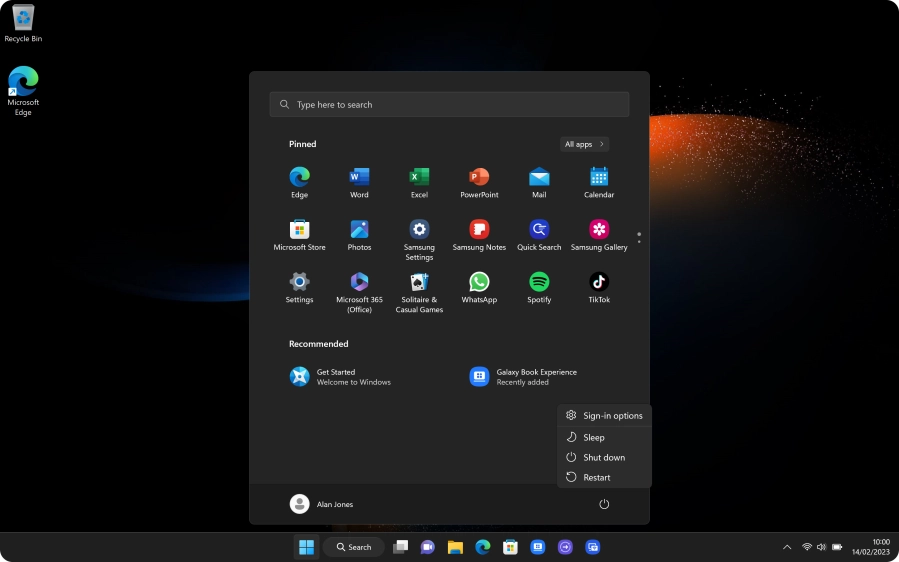Open the TikTok pinned app

[599, 283]
